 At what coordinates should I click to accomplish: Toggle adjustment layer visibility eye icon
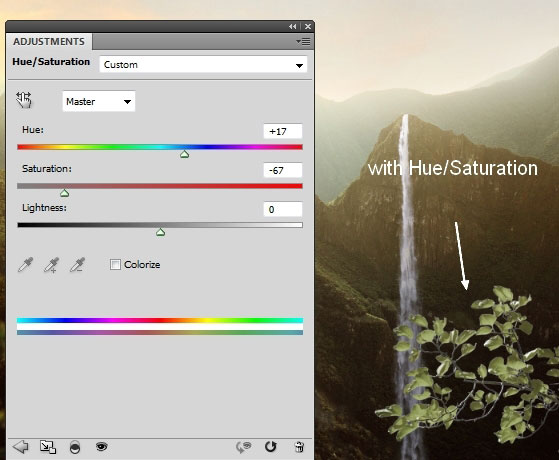pos(102,446)
